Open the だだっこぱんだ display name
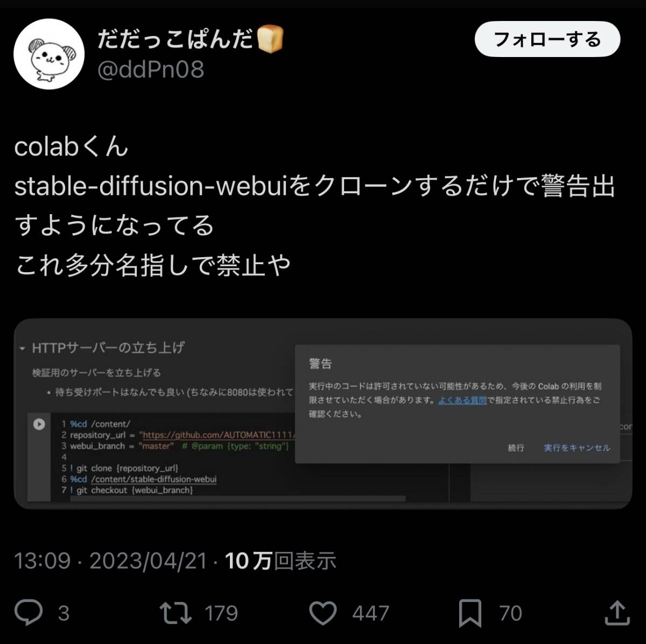This screenshot has width=646, height=644. pyautogui.click(x=175, y=39)
